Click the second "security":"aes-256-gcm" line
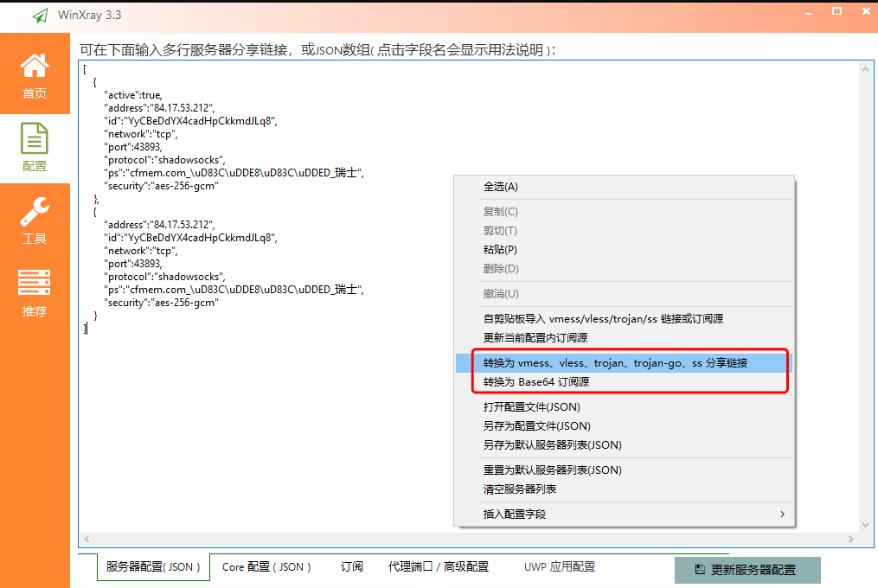 pos(161,303)
